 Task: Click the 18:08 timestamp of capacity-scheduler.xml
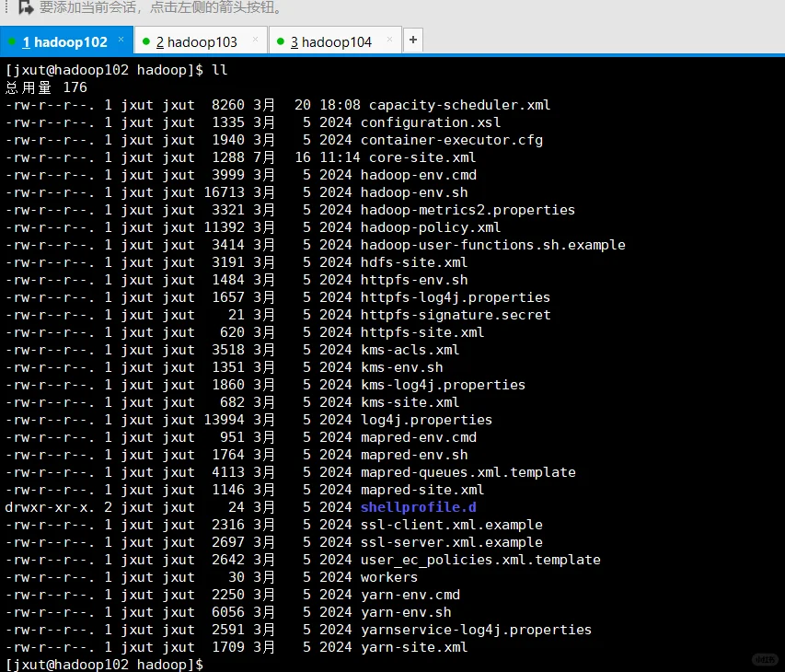pos(340,105)
